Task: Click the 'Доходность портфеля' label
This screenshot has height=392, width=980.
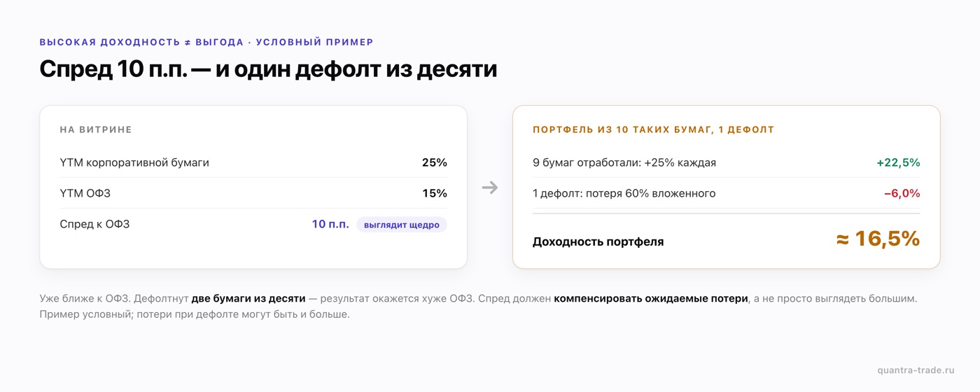Action: point(598,241)
